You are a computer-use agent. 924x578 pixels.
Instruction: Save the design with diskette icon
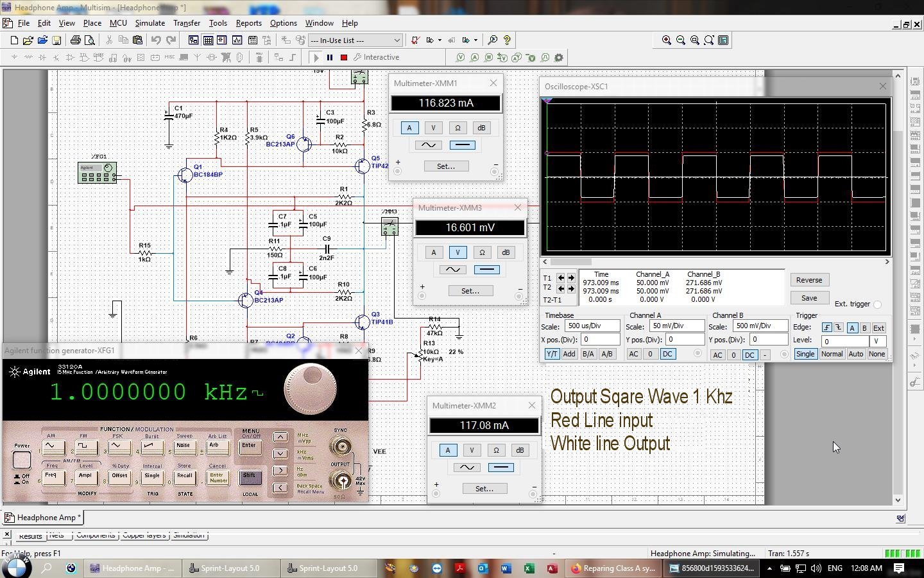56,40
